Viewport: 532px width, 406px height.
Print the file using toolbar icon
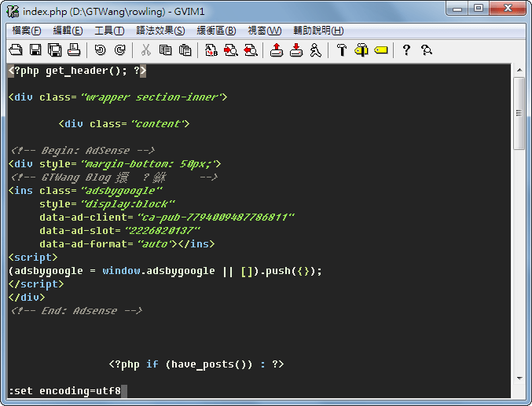pyautogui.click(x=74, y=50)
